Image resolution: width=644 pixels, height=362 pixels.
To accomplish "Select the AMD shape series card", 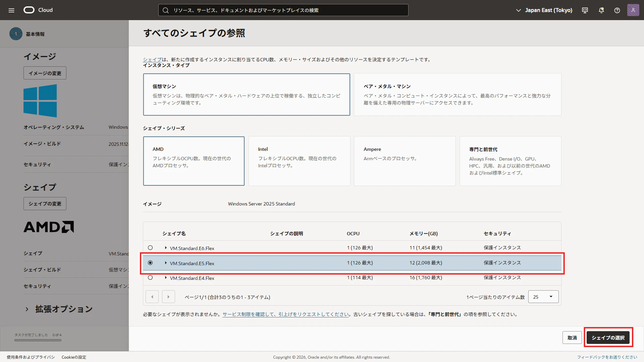I will point(194,161).
